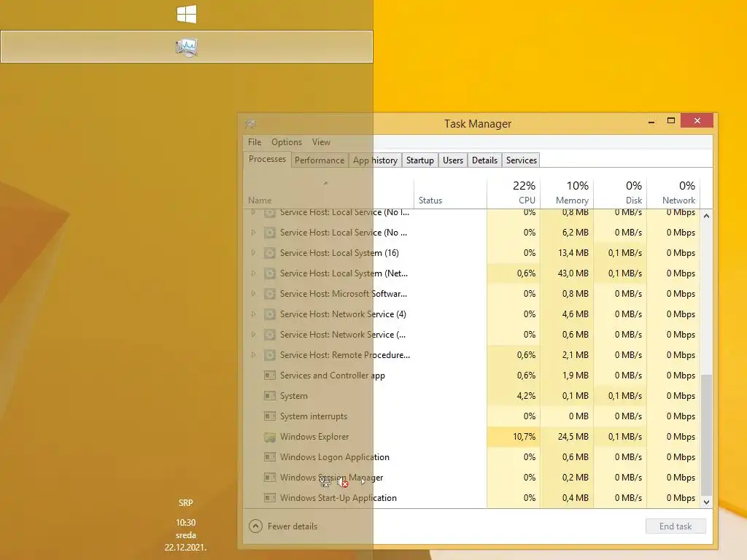Open the network tray icon

click(325, 482)
